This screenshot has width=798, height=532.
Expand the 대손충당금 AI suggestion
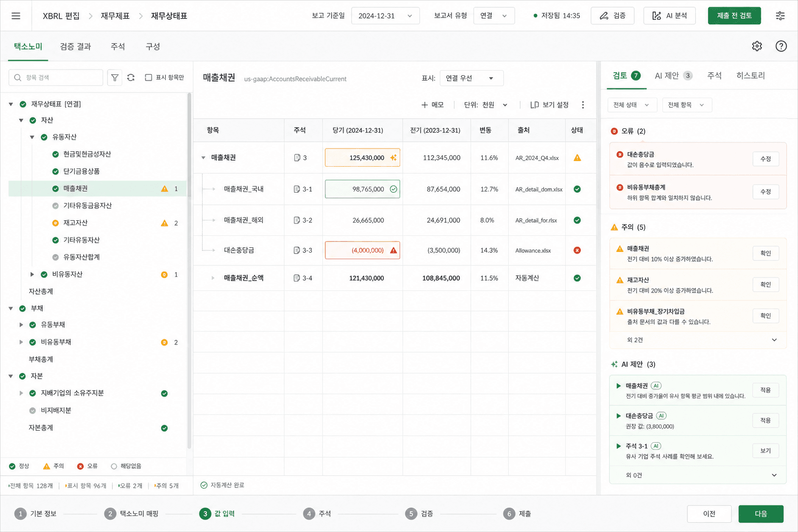[x=618, y=416]
